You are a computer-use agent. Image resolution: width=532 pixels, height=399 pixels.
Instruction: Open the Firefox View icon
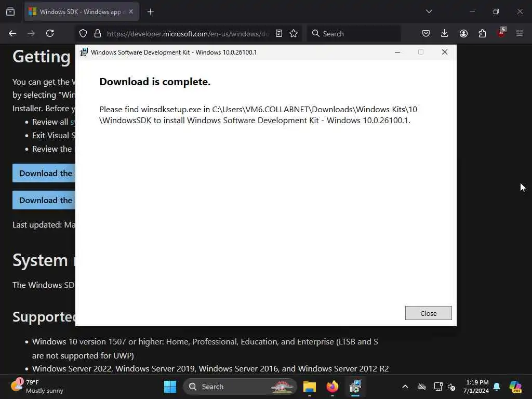pos(10,11)
